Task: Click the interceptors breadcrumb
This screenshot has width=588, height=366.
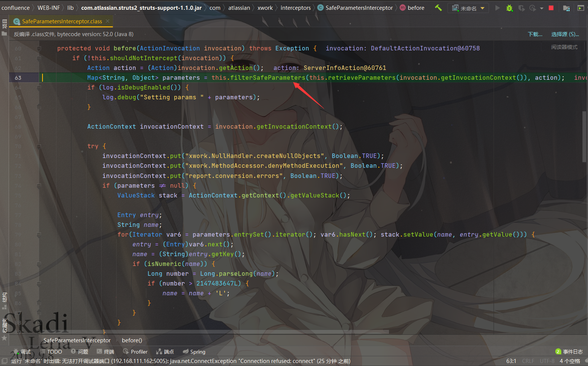Action: click(x=296, y=8)
